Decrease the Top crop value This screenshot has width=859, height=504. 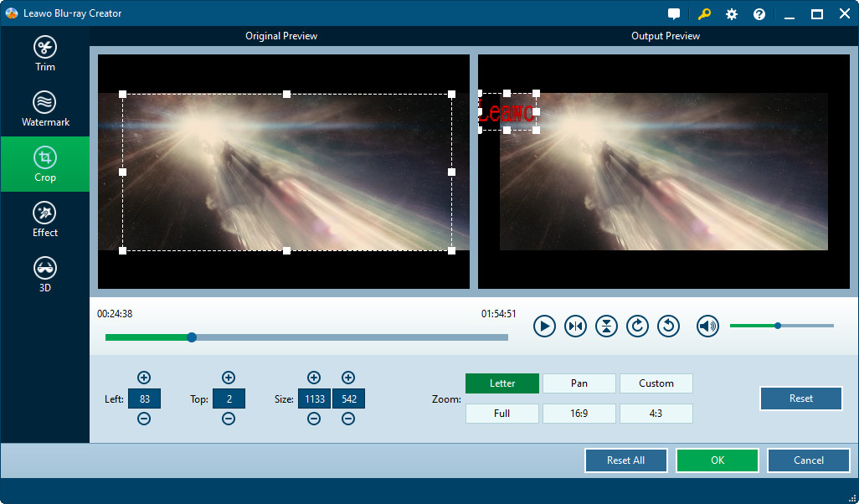point(229,419)
